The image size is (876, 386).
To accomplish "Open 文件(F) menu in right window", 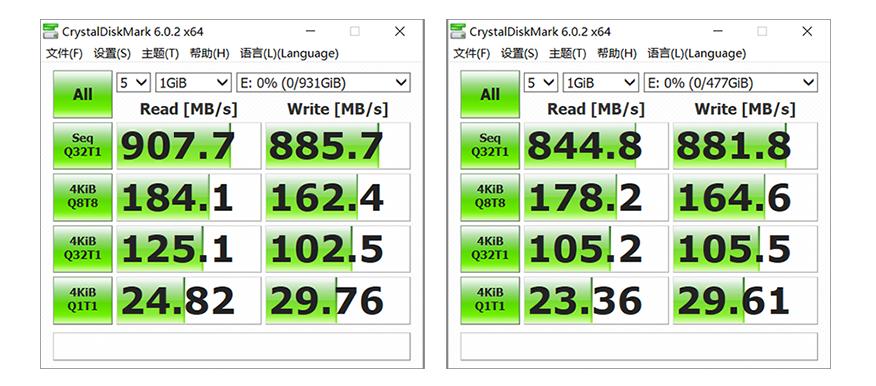I will pos(471,54).
